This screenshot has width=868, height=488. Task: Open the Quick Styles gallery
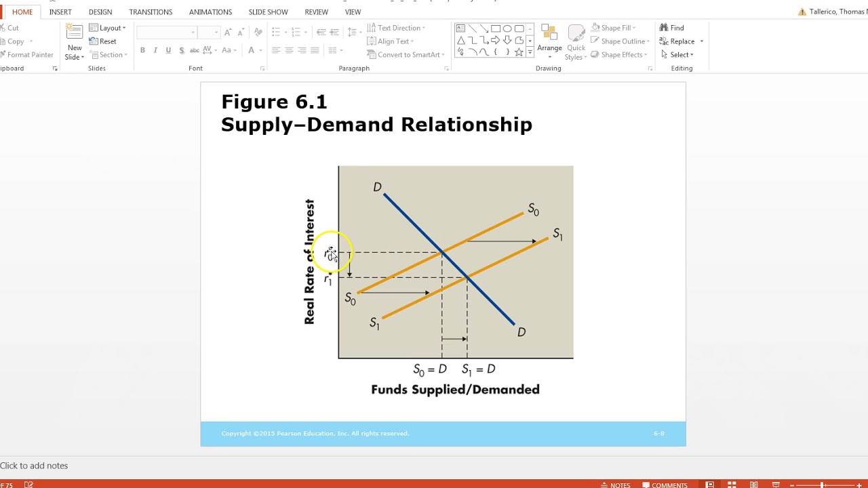coord(576,42)
